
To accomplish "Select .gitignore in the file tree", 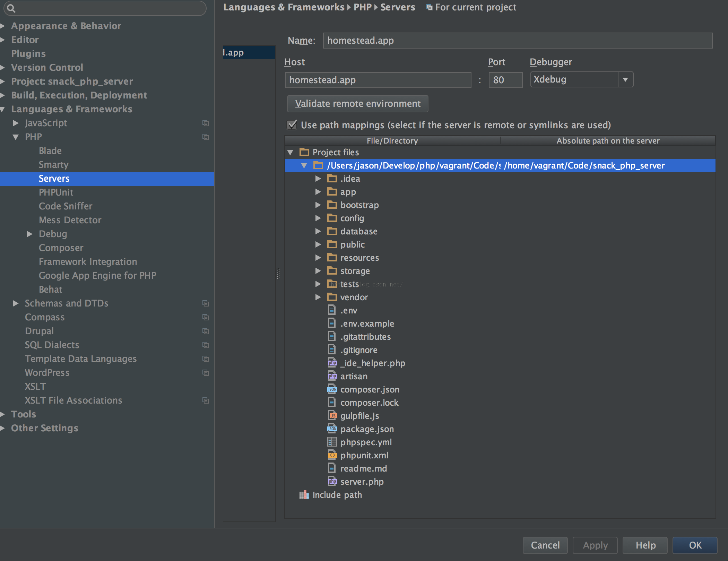I will coord(359,350).
